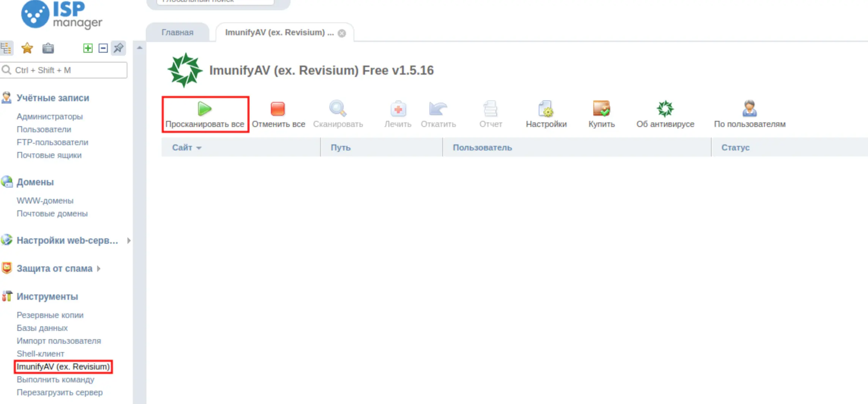Image resolution: width=868 pixels, height=404 pixels.
Task: Click the Домены globe icon
Action: coord(6,182)
